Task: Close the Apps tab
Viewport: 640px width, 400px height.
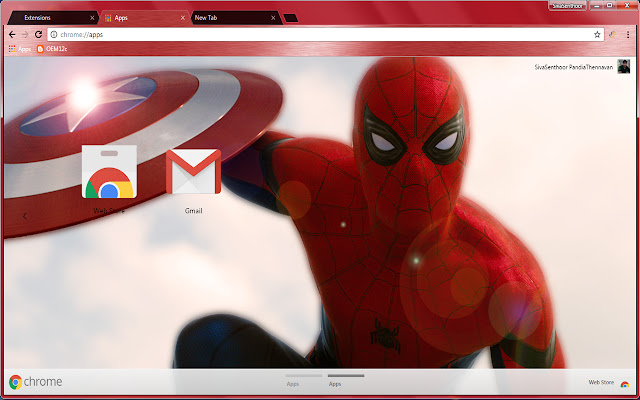Action: (x=183, y=18)
